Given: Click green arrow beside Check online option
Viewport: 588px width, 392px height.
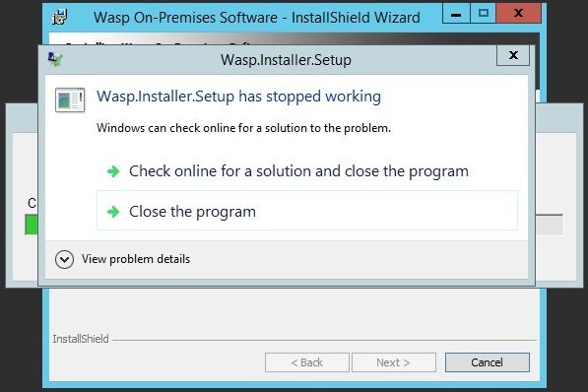Looking at the screenshot, I should (113, 171).
